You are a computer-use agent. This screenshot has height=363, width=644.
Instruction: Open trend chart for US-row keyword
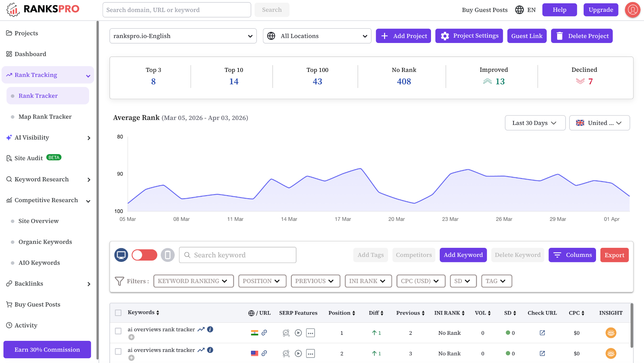[x=201, y=350]
